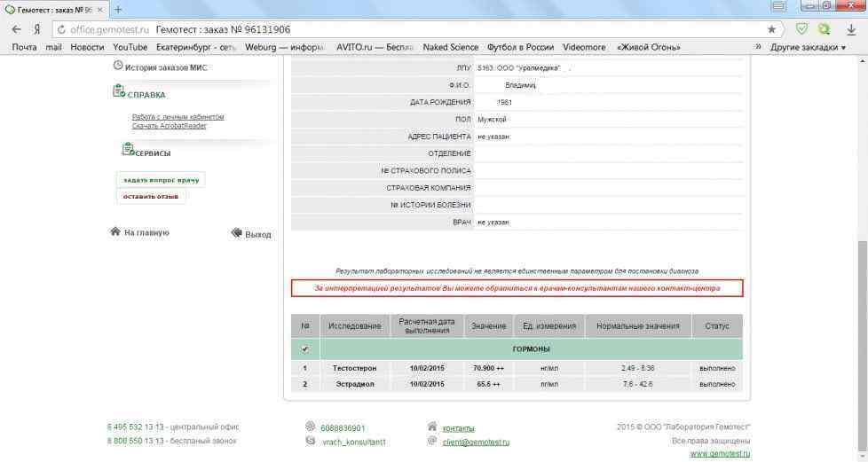Click the оставить отзыв button

tap(151, 197)
